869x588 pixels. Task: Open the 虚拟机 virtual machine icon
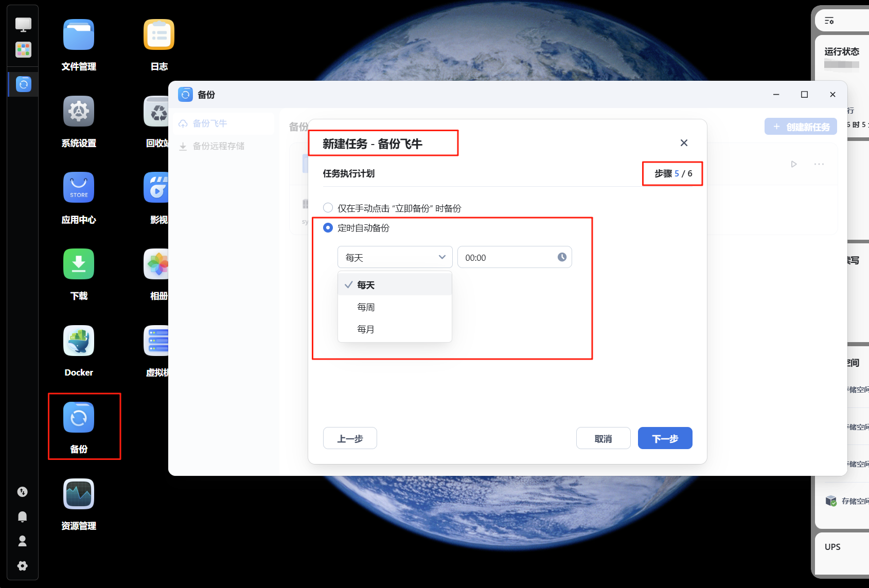(156, 341)
